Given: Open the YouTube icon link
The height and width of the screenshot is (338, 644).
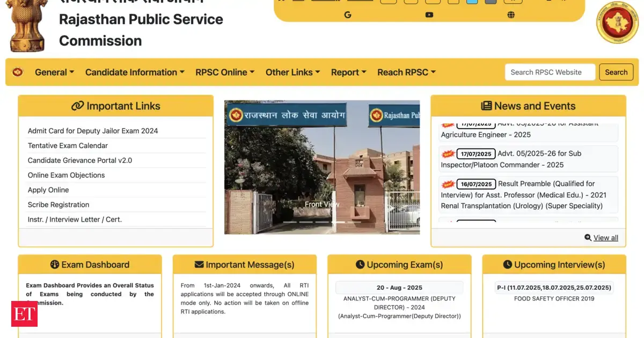Looking at the screenshot, I should (429, 15).
